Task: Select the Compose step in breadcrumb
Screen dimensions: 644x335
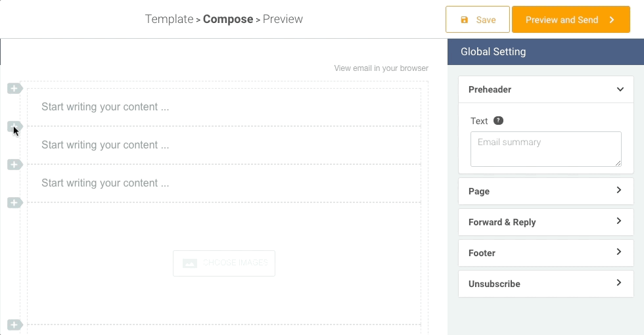Action: tap(228, 19)
